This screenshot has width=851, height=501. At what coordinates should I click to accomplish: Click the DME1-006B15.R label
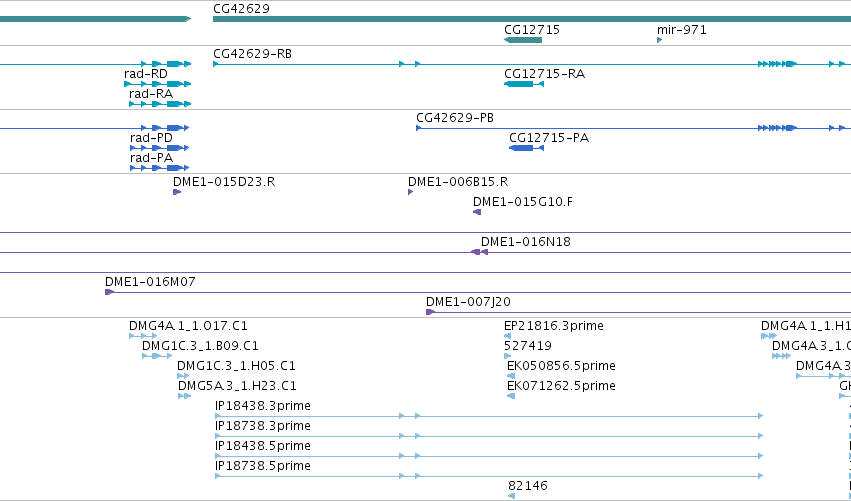[458, 182]
